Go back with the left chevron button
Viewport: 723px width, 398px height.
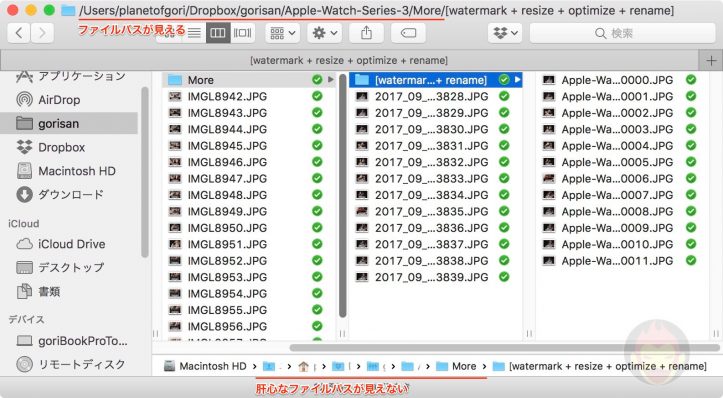pyautogui.click(x=19, y=33)
